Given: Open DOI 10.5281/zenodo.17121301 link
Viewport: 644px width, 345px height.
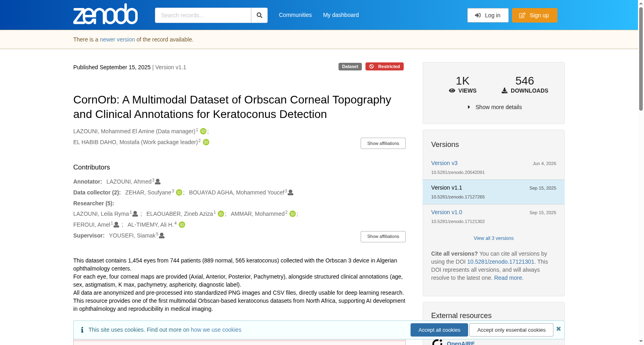Looking at the screenshot, I should (501, 262).
